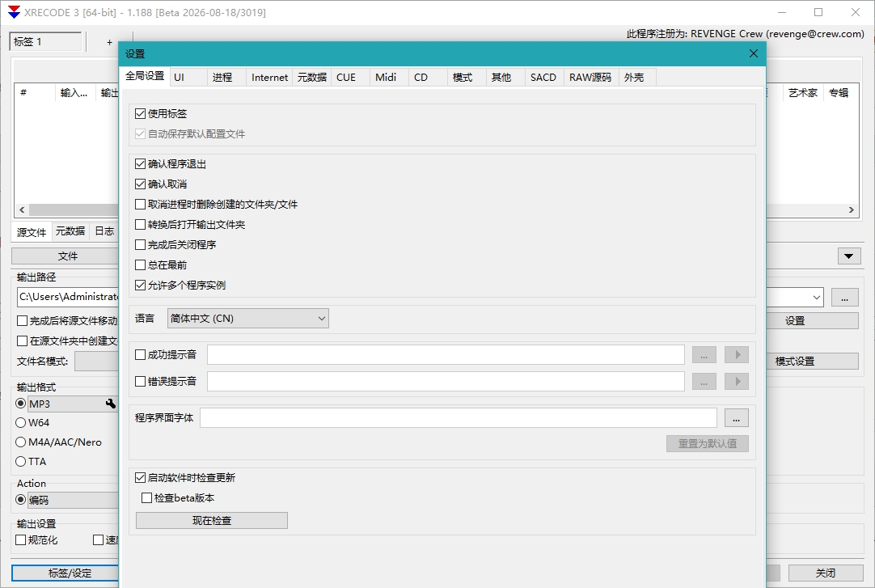The height and width of the screenshot is (588, 875).
Task: Add a new tab with the plus button
Action: pos(109,42)
